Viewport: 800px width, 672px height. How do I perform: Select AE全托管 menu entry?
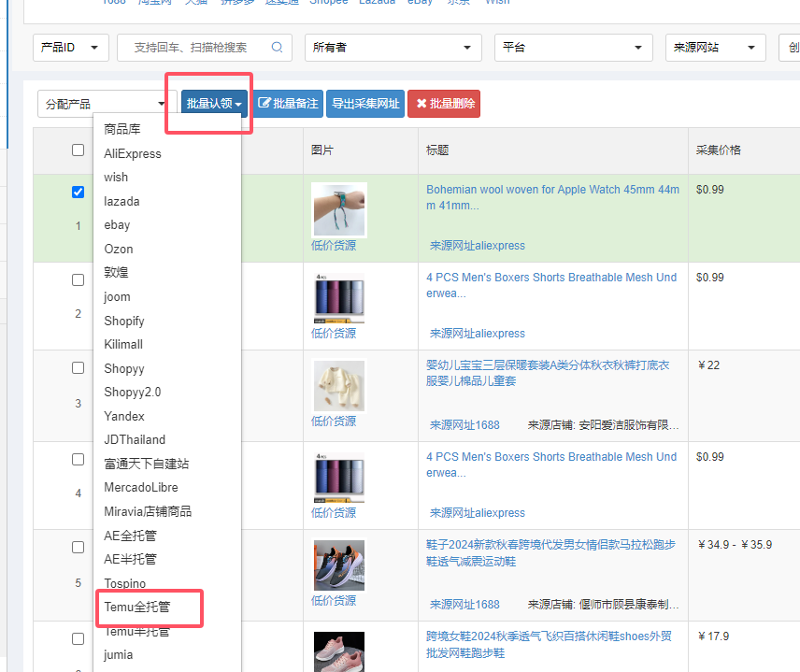coord(130,536)
